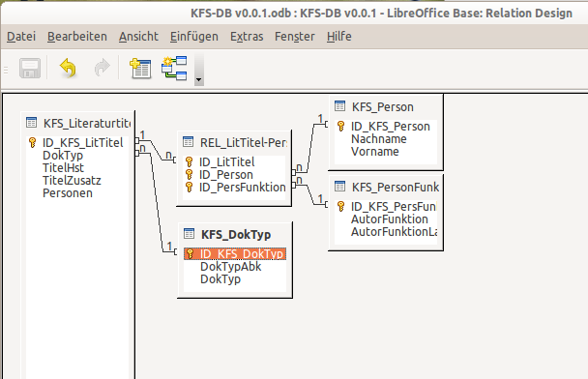Click the key icon beside ID_KFS_DokTyp

point(191,253)
